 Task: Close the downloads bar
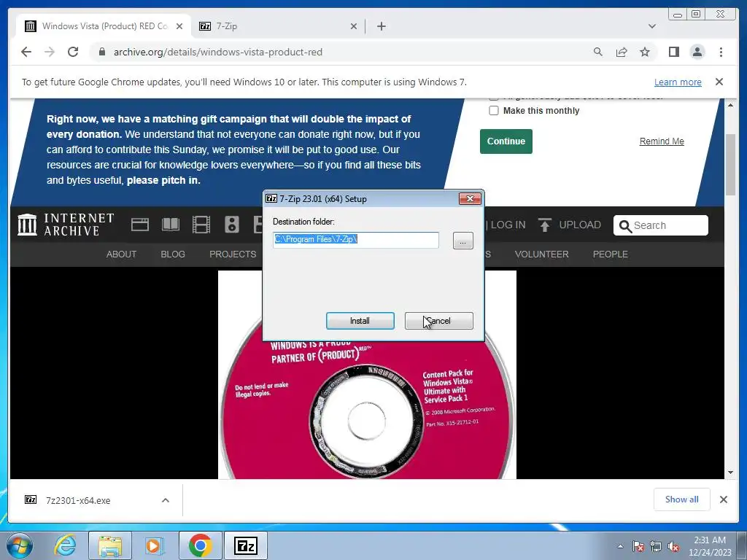tap(723, 499)
